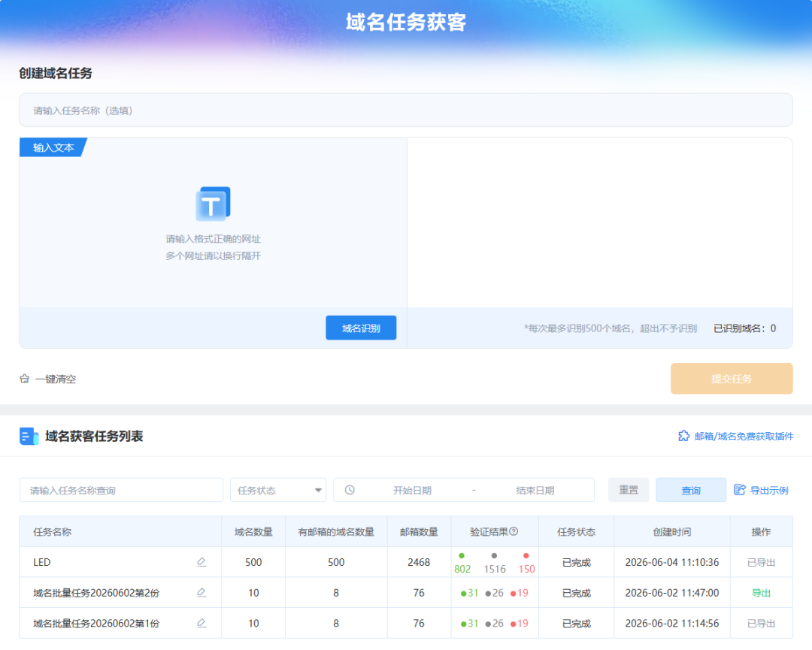This screenshot has width=812, height=650.
Task: Click 已导出 in 第1份 task row
Action: pyautogui.click(x=761, y=624)
